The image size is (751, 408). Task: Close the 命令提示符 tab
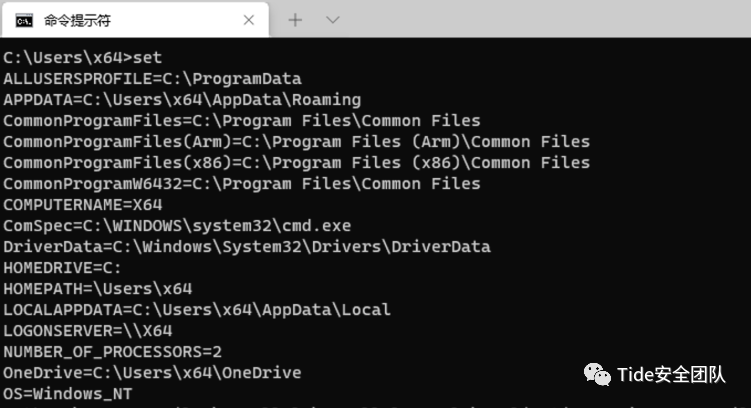249,20
